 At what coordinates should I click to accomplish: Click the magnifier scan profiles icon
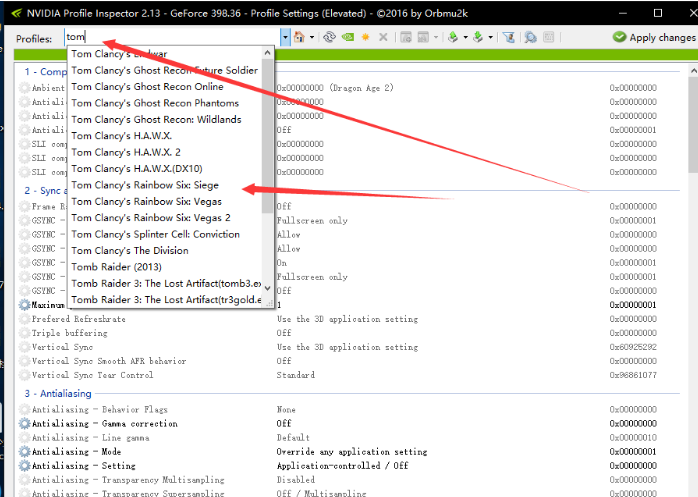pyautogui.click(x=530, y=37)
